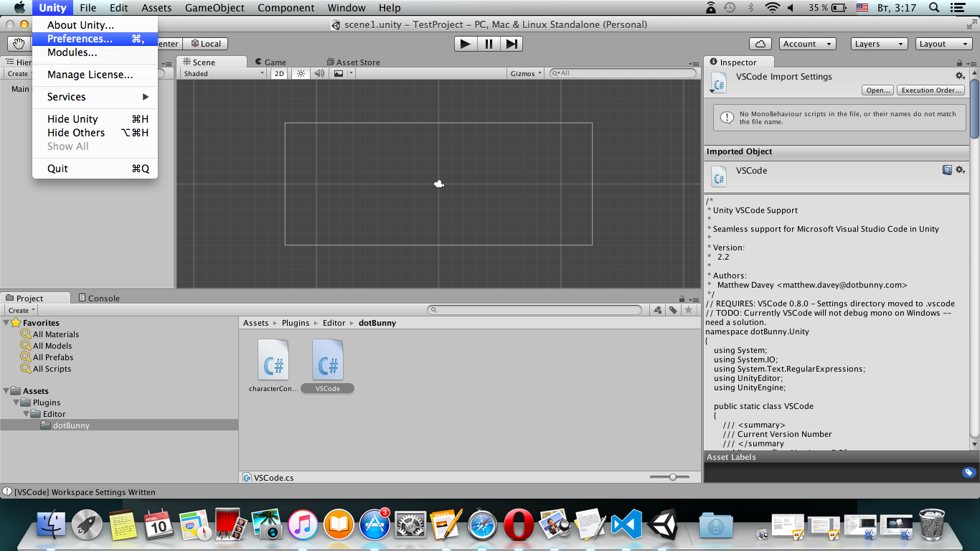
Task: Click the Unity icon in the dock
Action: tap(662, 524)
